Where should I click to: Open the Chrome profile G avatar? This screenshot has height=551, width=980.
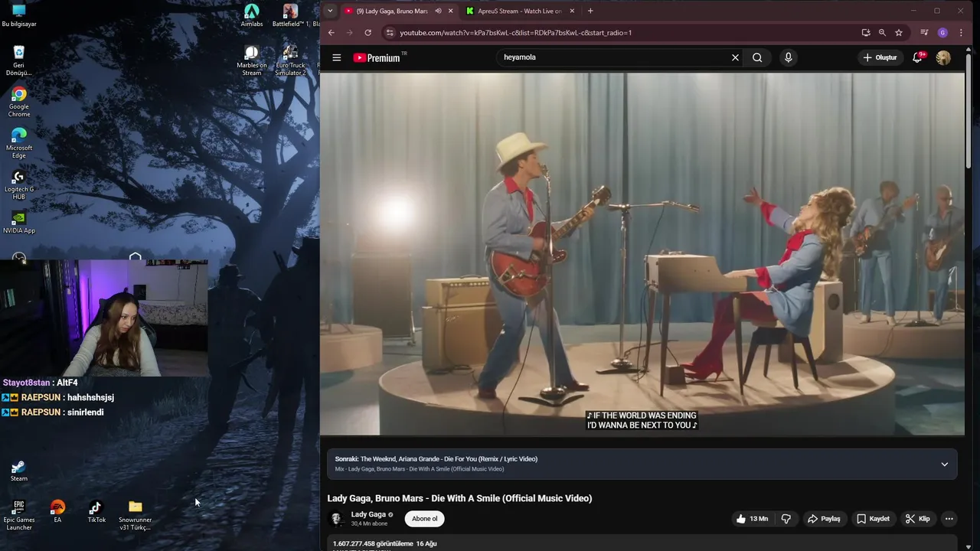tap(942, 33)
